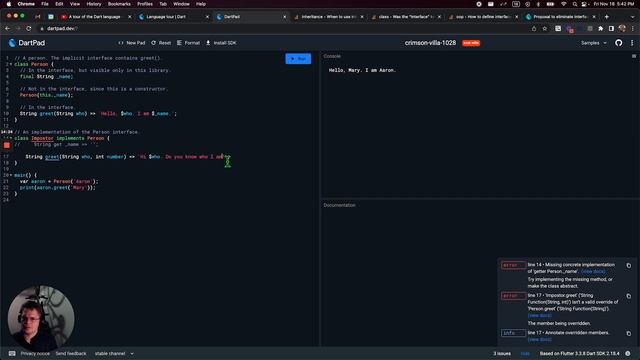
Task: Open the Chrome History menu
Action: point(93,4)
